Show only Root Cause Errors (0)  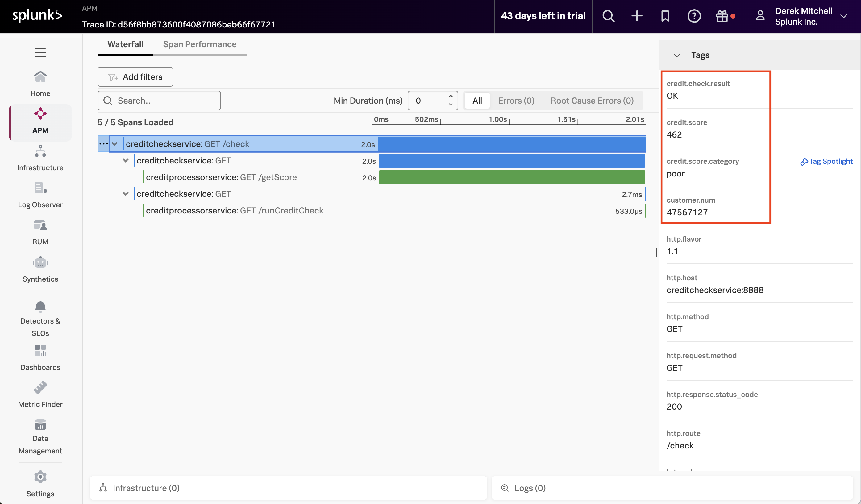tap(592, 101)
